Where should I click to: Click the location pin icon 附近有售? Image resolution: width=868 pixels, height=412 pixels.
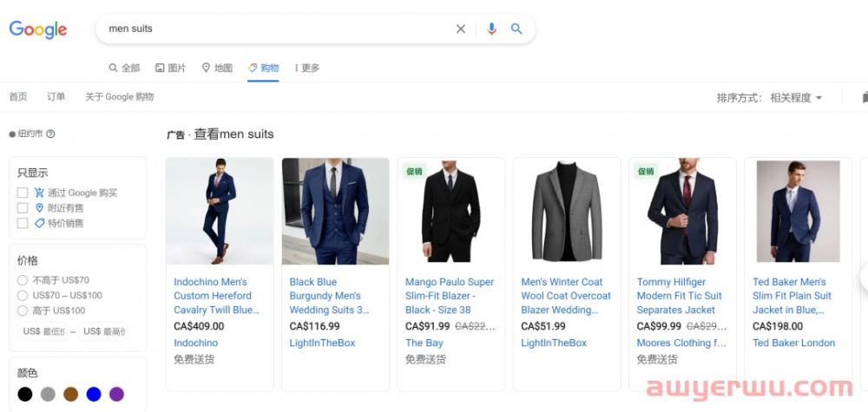(x=39, y=208)
